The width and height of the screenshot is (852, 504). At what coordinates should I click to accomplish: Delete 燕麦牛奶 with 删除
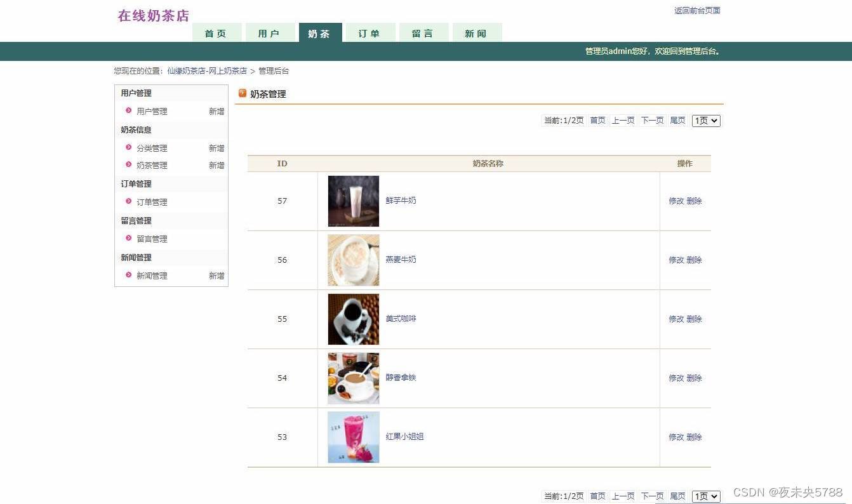(694, 260)
